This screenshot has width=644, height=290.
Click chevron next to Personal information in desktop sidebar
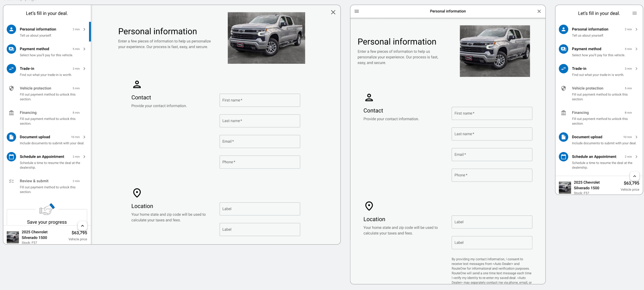[84, 29]
